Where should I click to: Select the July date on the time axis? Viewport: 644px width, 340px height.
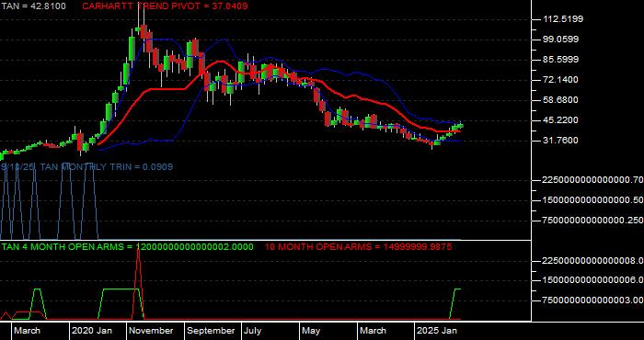click(x=253, y=331)
